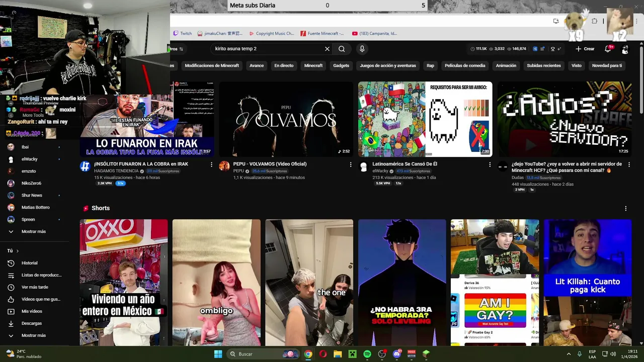Select the En directo filter chip

tap(284, 65)
